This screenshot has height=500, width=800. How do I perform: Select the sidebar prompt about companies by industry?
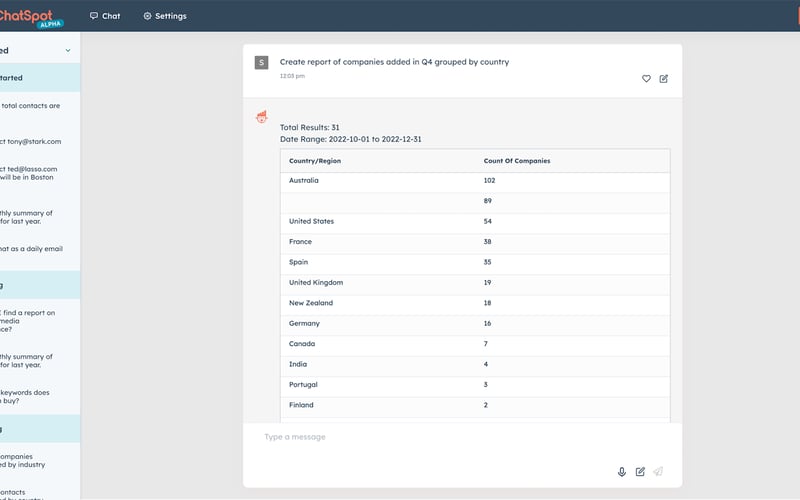click(22, 461)
